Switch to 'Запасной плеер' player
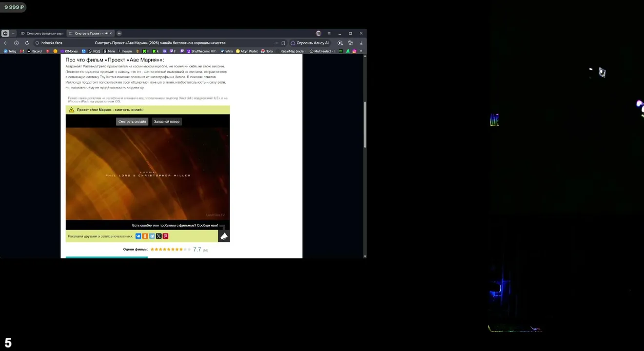 pos(167,121)
